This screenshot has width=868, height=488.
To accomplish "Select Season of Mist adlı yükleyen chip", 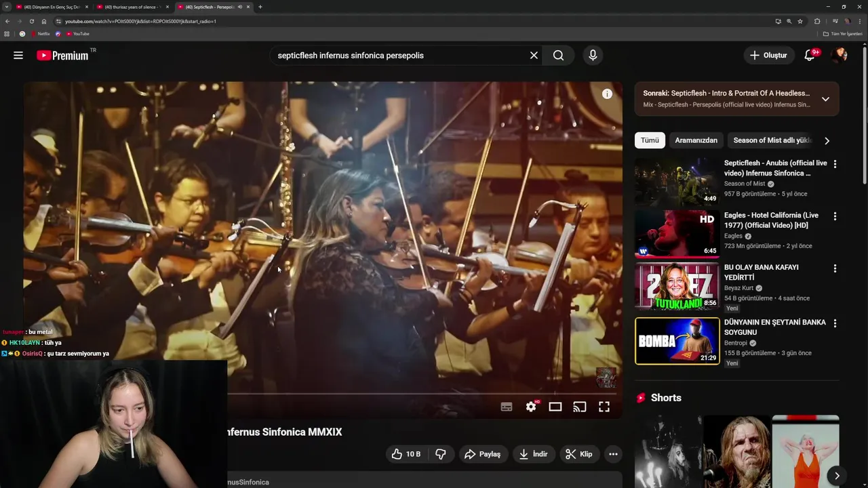I will (x=772, y=140).
